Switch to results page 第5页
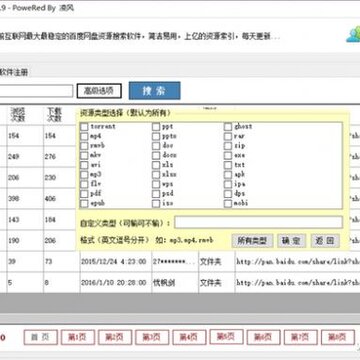This screenshot has height=360, width=360. [x=226, y=336]
